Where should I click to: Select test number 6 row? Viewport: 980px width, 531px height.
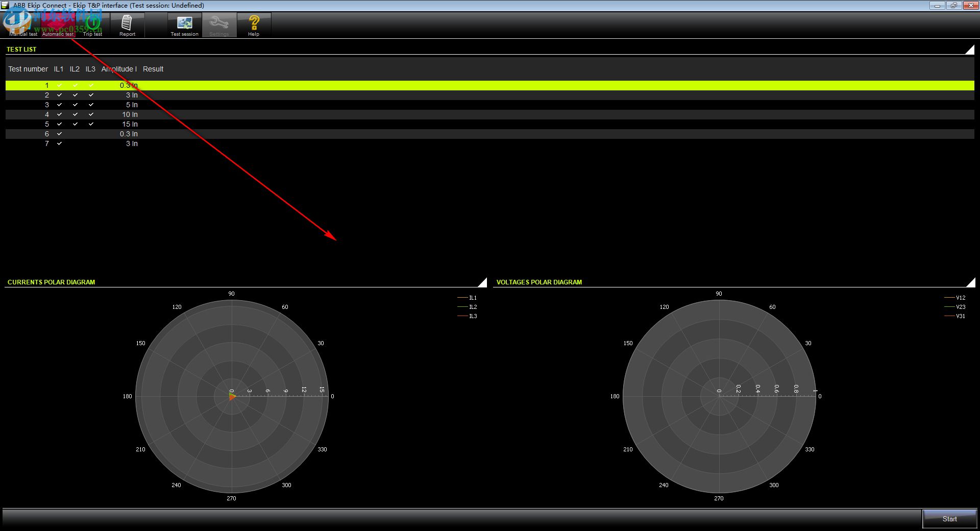point(490,134)
